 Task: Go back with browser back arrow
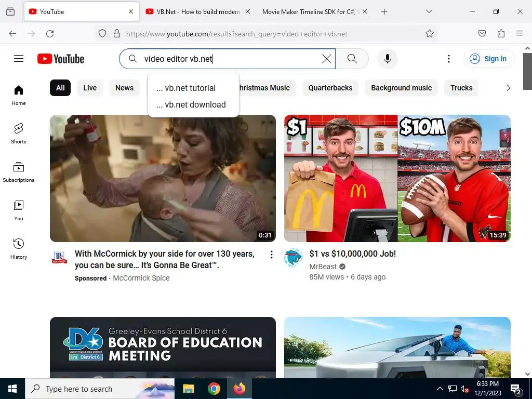click(12, 34)
